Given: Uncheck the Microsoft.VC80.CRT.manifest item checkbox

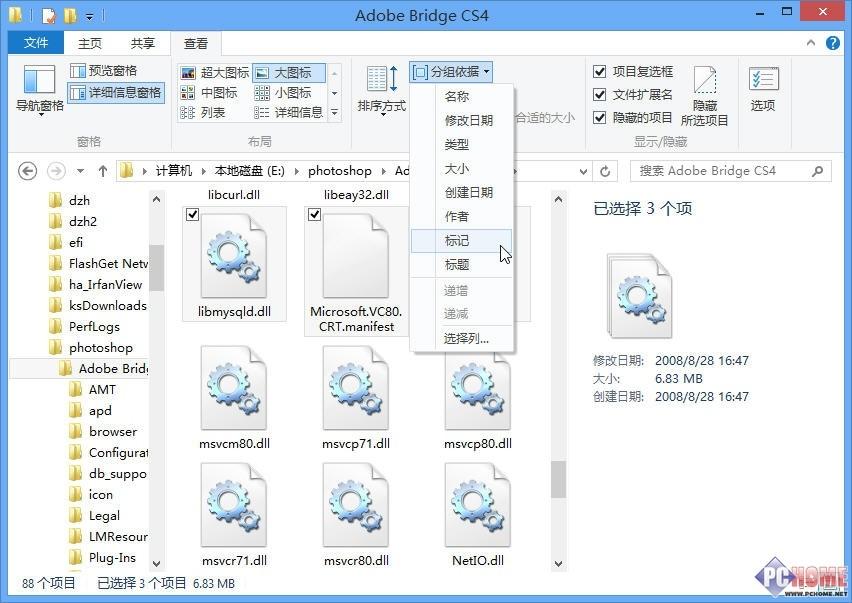Looking at the screenshot, I should [x=314, y=215].
